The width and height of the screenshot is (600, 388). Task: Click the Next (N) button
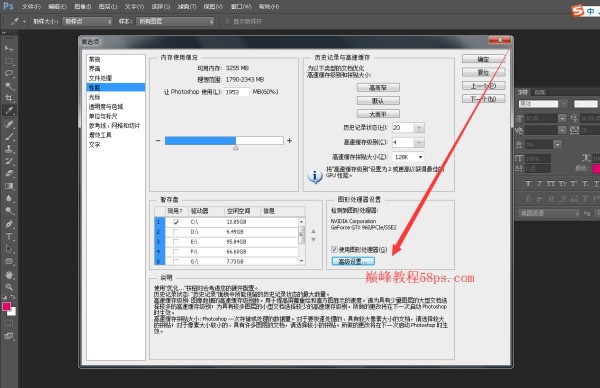click(483, 99)
